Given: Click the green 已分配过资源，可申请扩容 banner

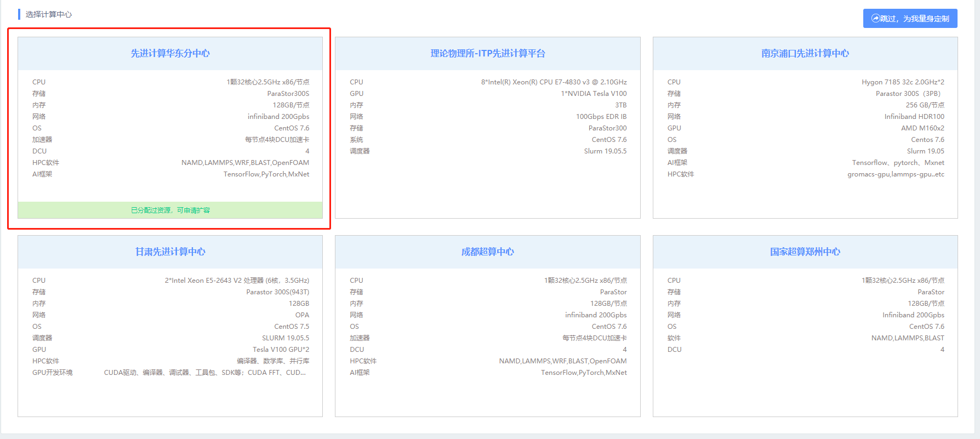Looking at the screenshot, I should coord(170,210).
